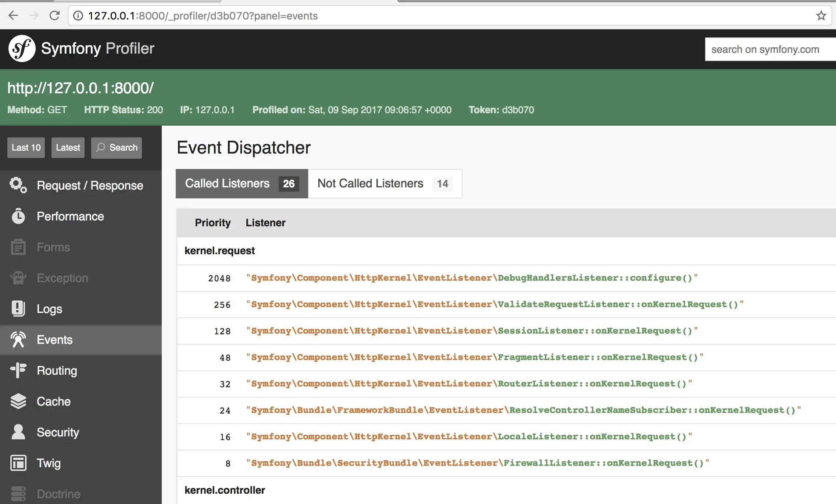Click the Logs icon in sidebar
The height and width of the screenshot is (504, 836).
(x=18, y=309)
